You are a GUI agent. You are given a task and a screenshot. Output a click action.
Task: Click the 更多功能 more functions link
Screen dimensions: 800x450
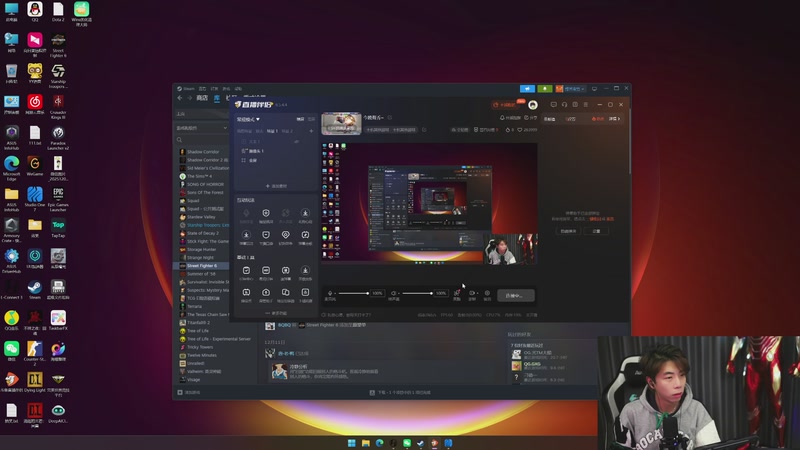point(276,313)
